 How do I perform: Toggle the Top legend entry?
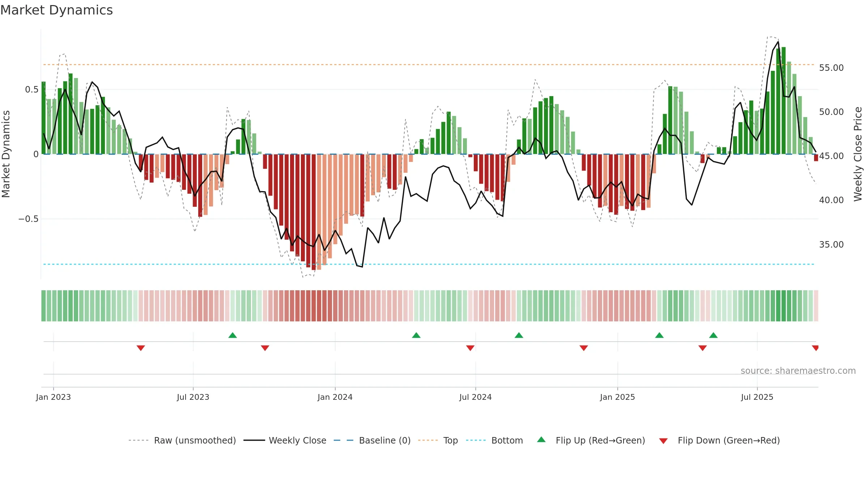pyautogui.click(x=438, y=440)
